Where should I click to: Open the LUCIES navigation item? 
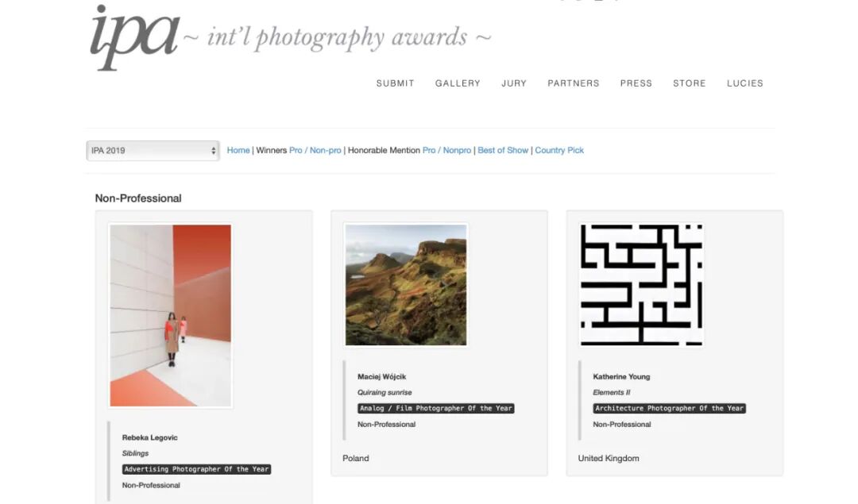click(x=744, y=83)
